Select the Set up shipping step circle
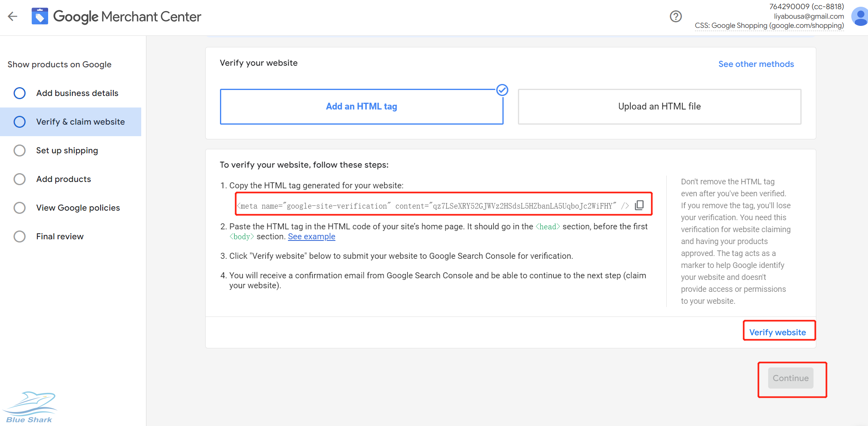The image size is (868, 426). click(19, 150)
